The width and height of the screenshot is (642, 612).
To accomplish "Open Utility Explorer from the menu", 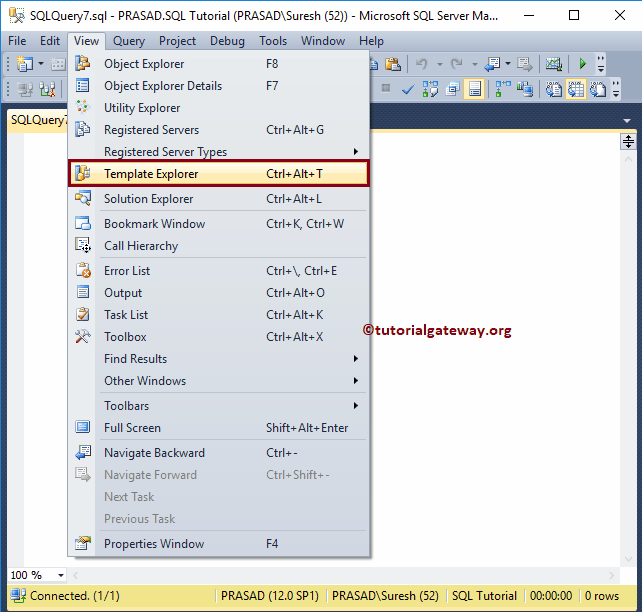I will pos(219,108).
